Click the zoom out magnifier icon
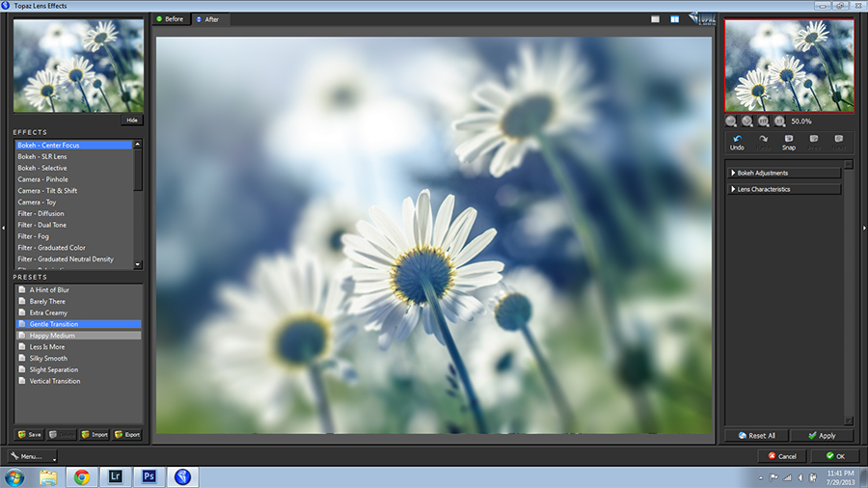This screenshot has height=488, width=868. coord(731,122)
